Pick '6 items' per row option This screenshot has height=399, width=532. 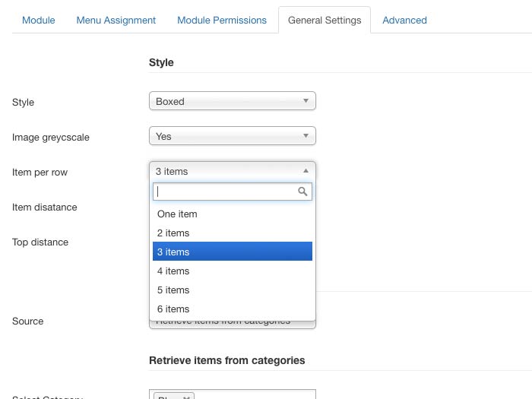(x=173, y=309)
